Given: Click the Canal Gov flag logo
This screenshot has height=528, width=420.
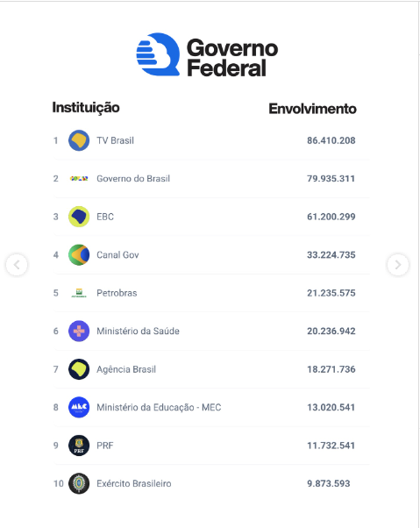Looking at the screenshot, I should click(79, 255).
